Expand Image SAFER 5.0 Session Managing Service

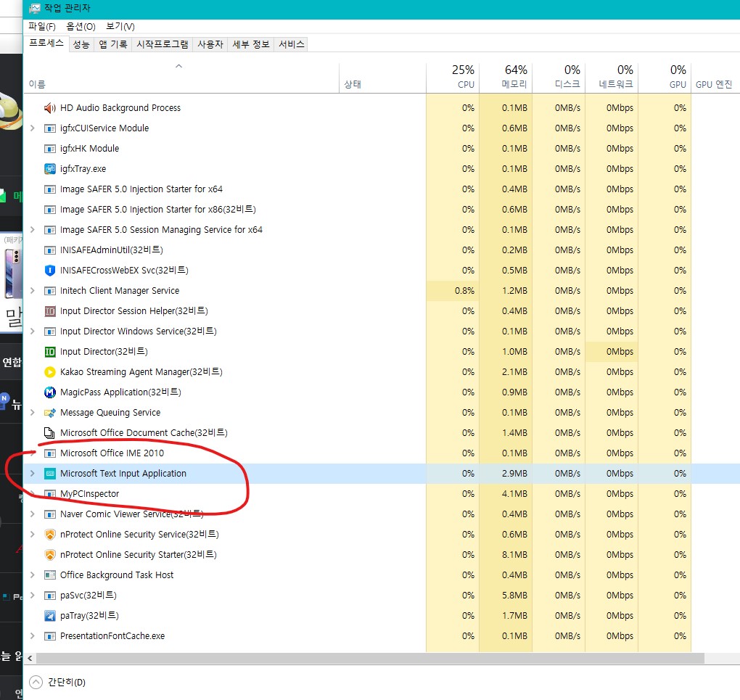pyautogui.click(x=32, y=229)
